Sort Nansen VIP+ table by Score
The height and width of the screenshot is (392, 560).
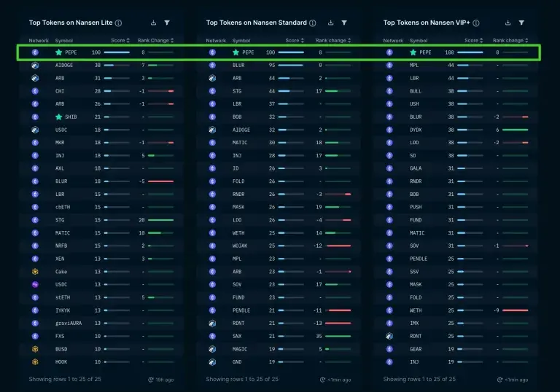click(474, 40)
